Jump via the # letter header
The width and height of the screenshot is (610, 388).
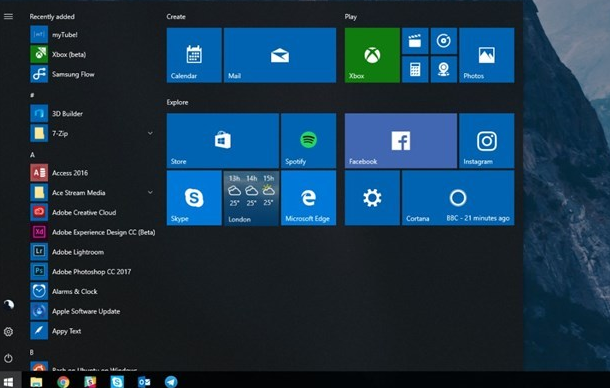32,95
